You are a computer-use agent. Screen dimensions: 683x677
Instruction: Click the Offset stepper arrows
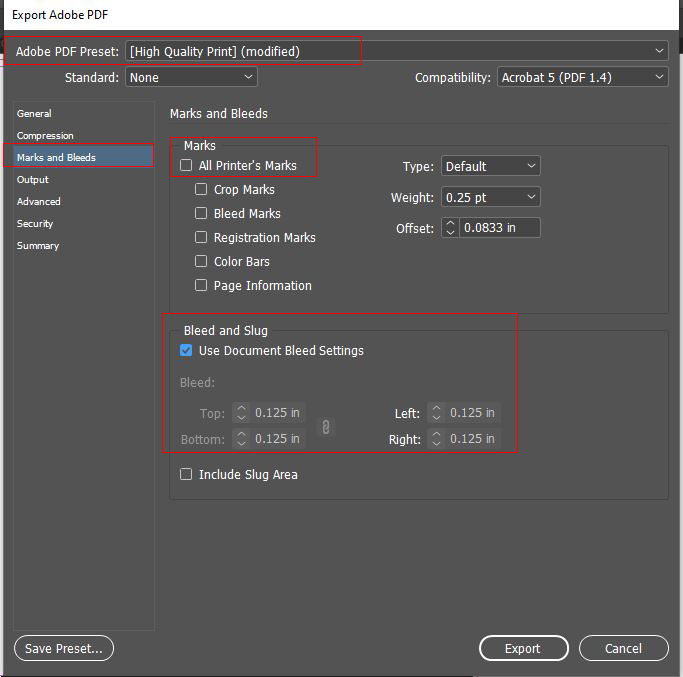coord(450,228)
